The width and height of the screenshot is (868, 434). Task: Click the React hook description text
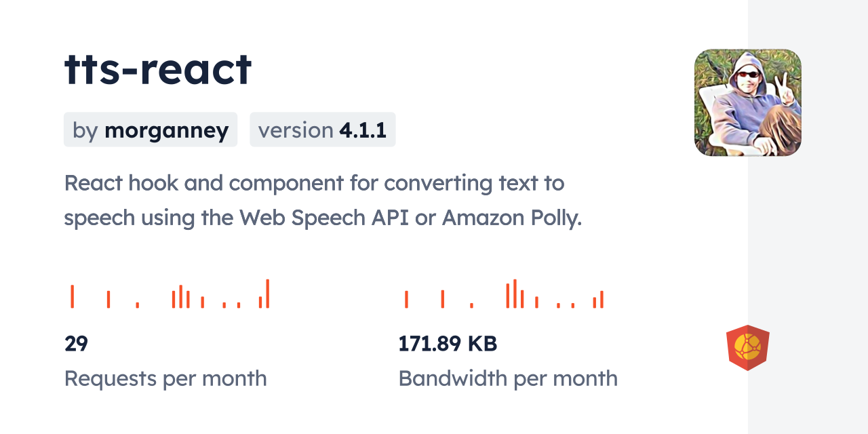click(x=314, y=183)
